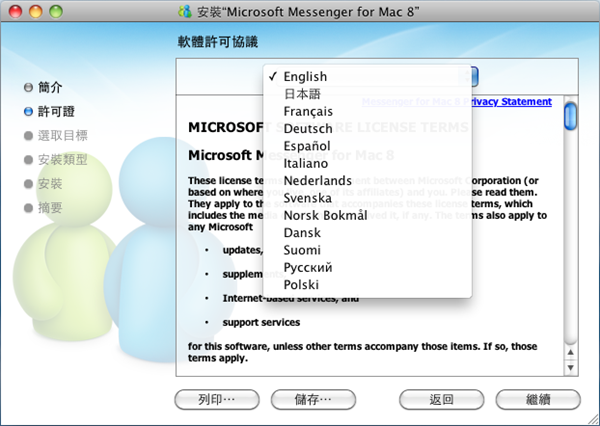Choose Polski from the language menu

point(367,285)
